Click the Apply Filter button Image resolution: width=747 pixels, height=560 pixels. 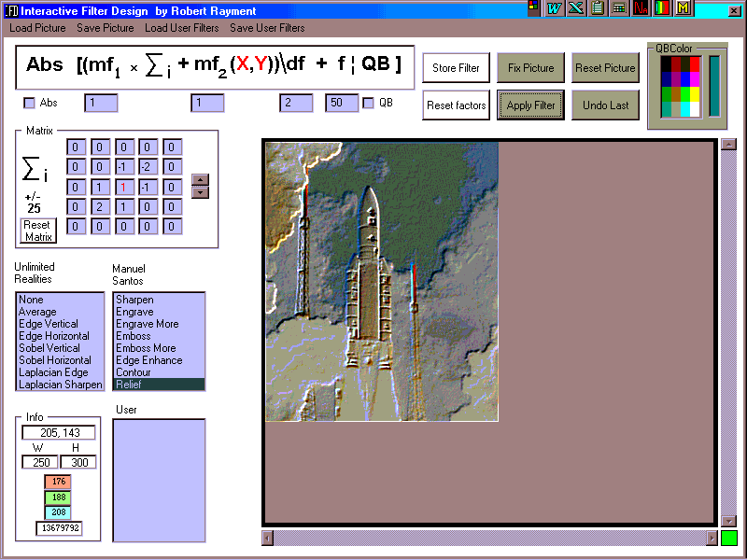[530, 105]
